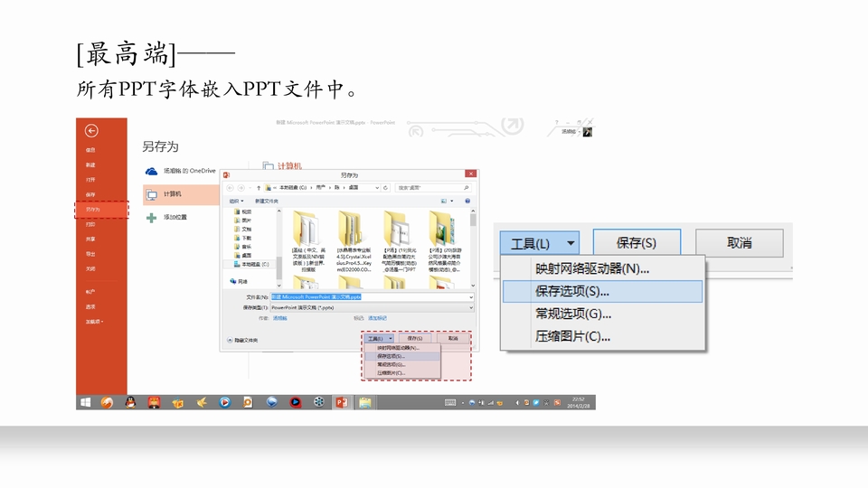This screenshot has height=488, width=868.
Task: Open the Windows Start button
Action: click(85, 402)
